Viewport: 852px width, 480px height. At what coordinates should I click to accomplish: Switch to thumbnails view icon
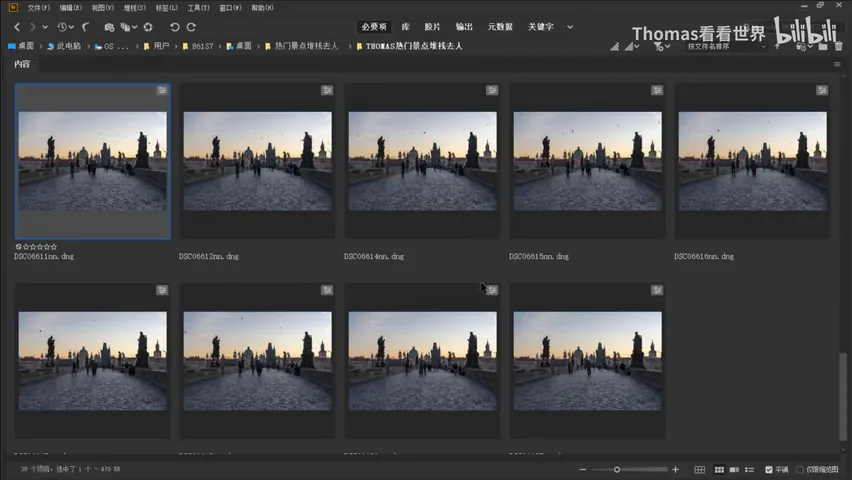click(719, 470)
